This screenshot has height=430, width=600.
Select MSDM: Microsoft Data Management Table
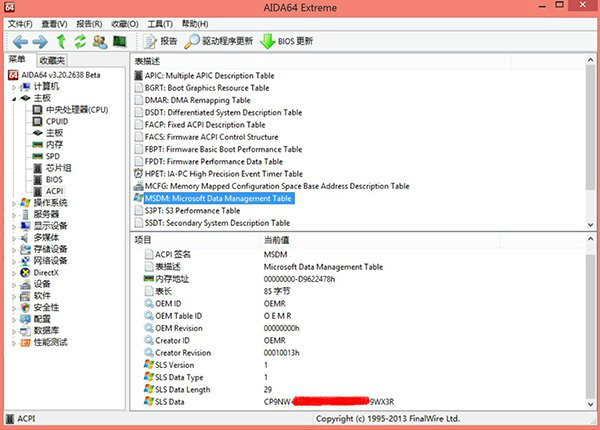tap(218, 198)
